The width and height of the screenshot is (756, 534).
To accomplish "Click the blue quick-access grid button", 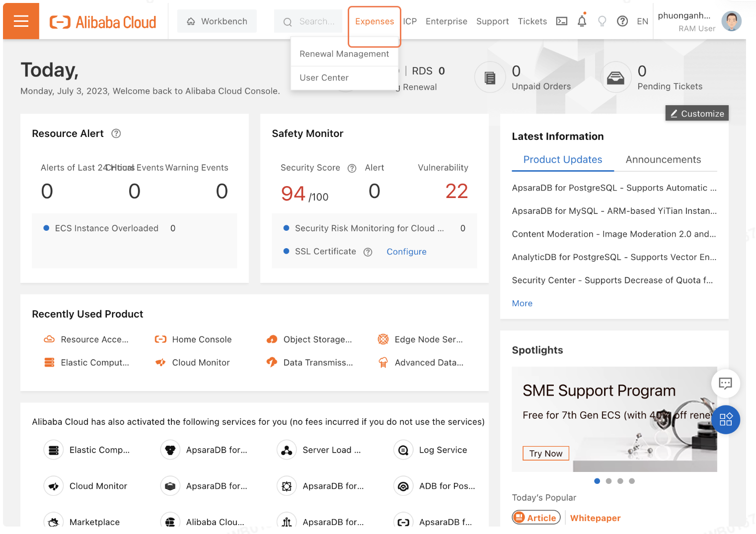I will point(726,420).
